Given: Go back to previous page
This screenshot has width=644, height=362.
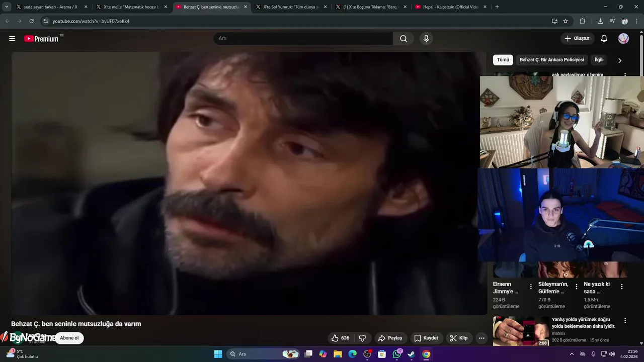Looking at the screenshot, I should [x=7, y=21].
